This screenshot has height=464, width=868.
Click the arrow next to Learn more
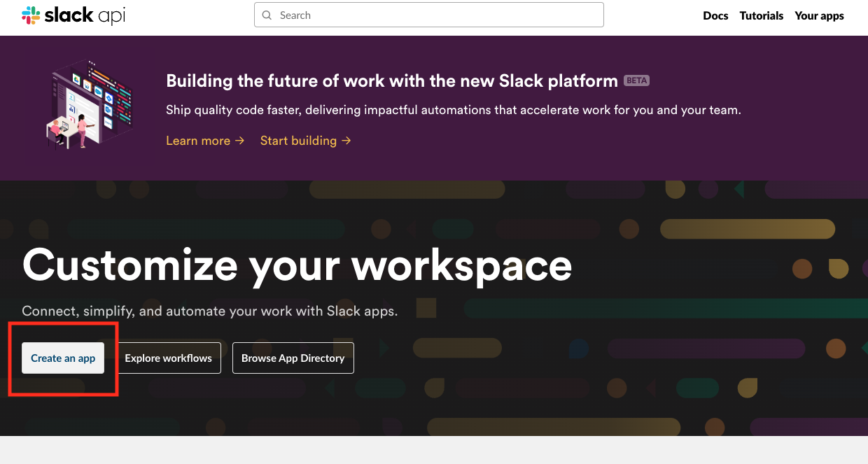coord(241,141)
